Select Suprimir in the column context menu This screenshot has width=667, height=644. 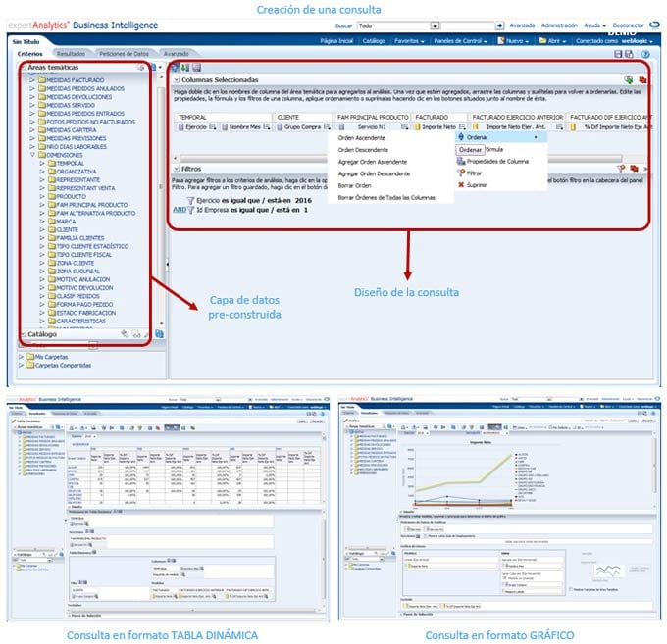[477, 185]
